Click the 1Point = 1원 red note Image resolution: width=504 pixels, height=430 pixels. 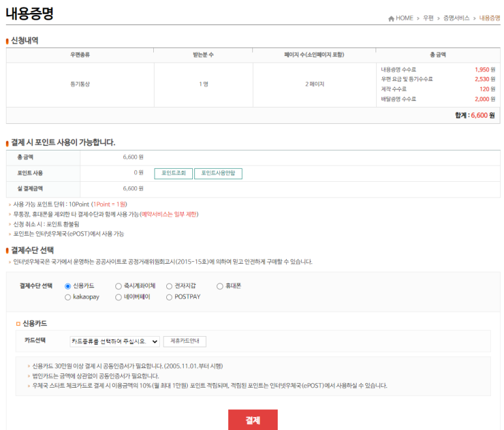click(110, 205)
